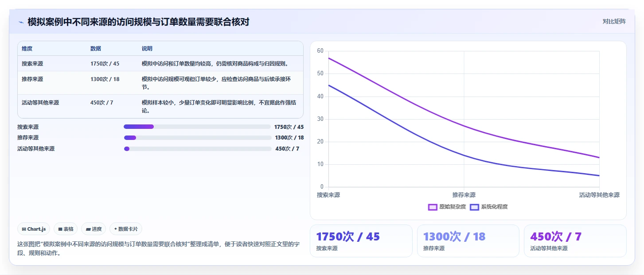
Task: Click the 1750次 / 45 table cell
Action: [105, 64]
